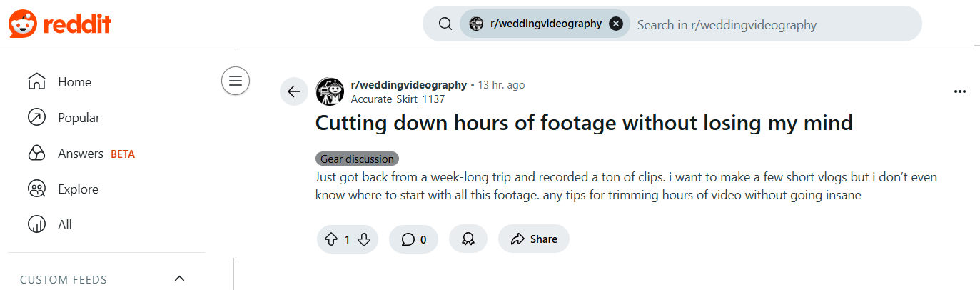Collapse the Custom Feeds section
Viewport: 980px width, 290px height.
pyautogui.click(x=180, y=279)
